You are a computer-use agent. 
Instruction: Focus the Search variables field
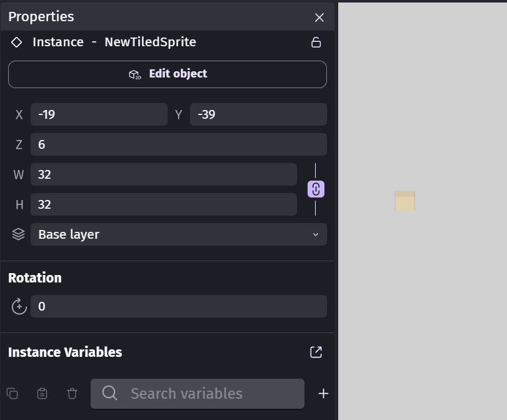click(x=206, y=394)
